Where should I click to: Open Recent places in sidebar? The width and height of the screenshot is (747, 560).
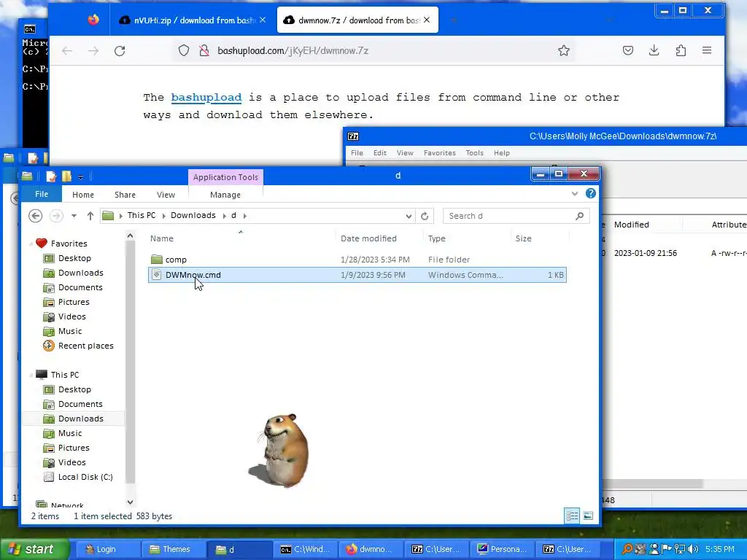(x=86, y=346)
